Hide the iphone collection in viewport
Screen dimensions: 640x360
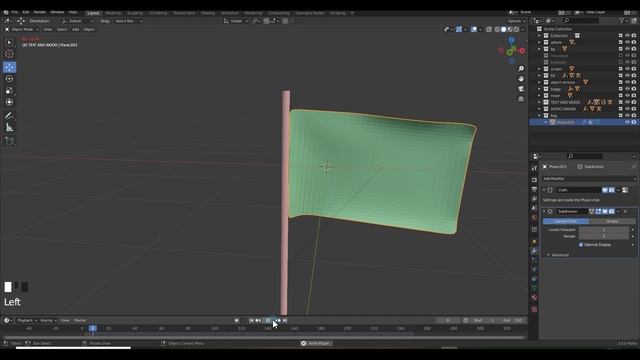627,42
